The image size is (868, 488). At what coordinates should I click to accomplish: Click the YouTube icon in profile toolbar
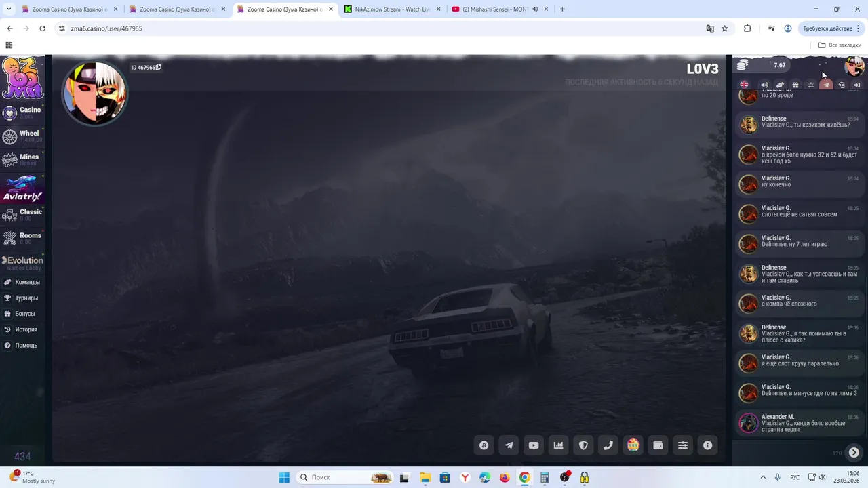coord(534,445)
